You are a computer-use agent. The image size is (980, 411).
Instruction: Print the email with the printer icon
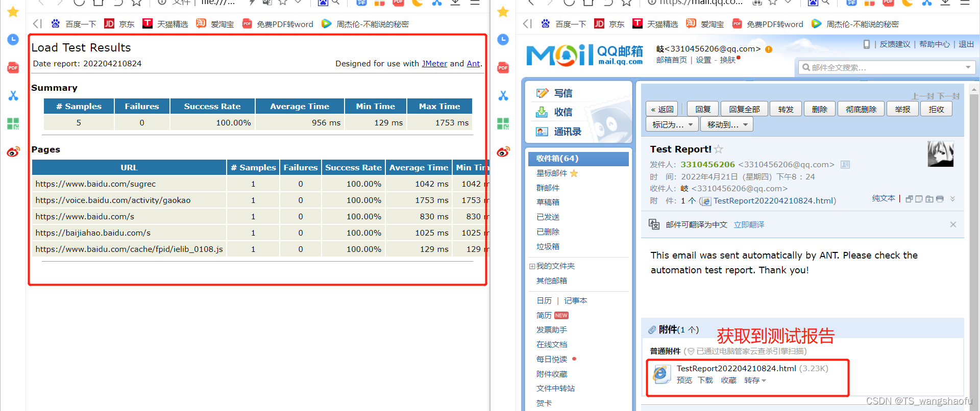coord(940,199)
